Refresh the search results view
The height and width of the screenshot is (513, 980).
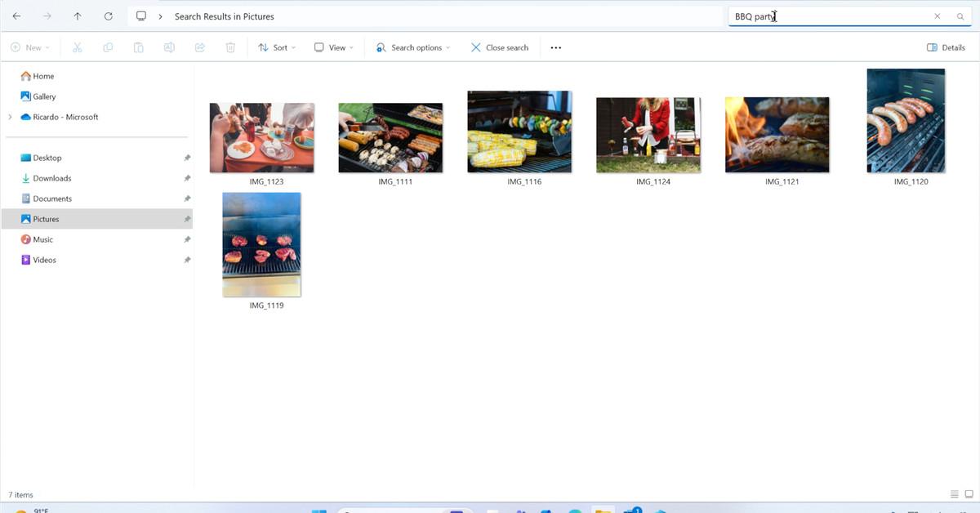tap(109, 16)
